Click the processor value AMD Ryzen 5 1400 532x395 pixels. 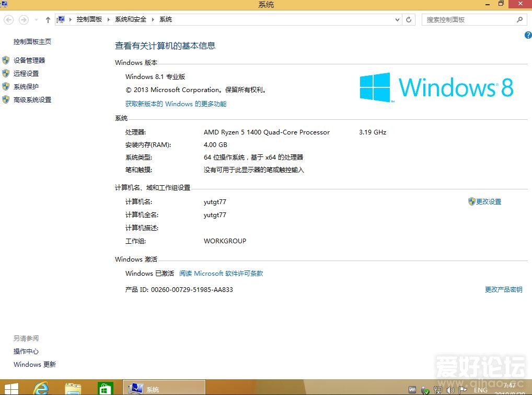click(x=267, y=132)
